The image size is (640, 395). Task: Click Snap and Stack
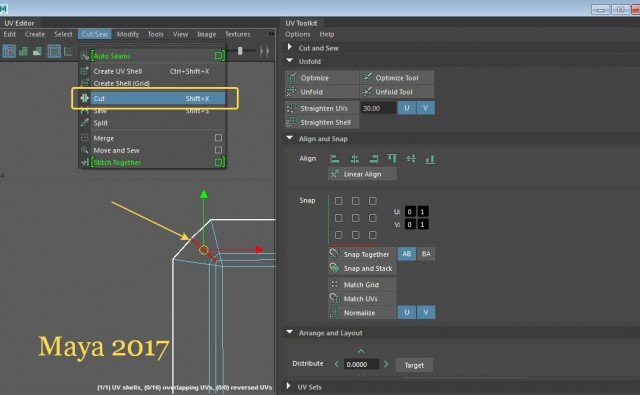point(362,268)
